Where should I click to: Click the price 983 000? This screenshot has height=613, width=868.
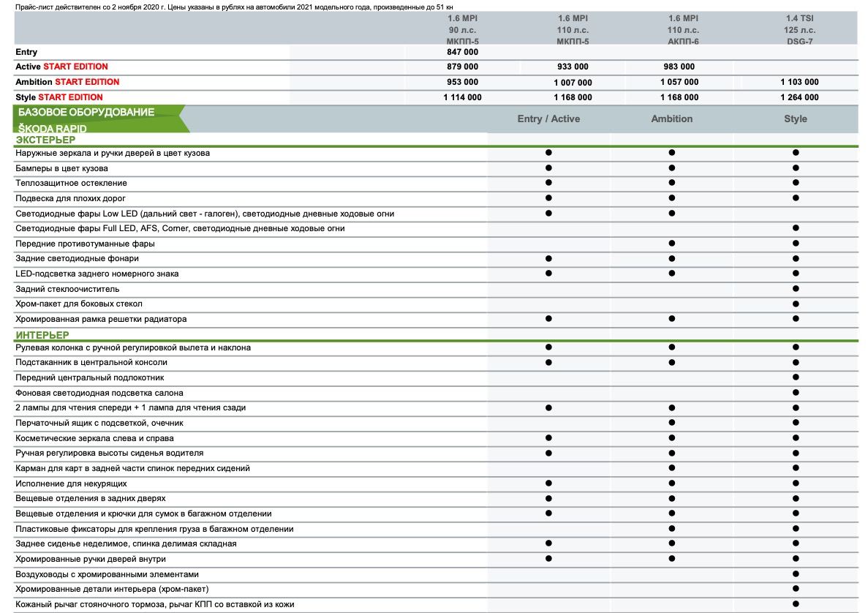(679, 67)
